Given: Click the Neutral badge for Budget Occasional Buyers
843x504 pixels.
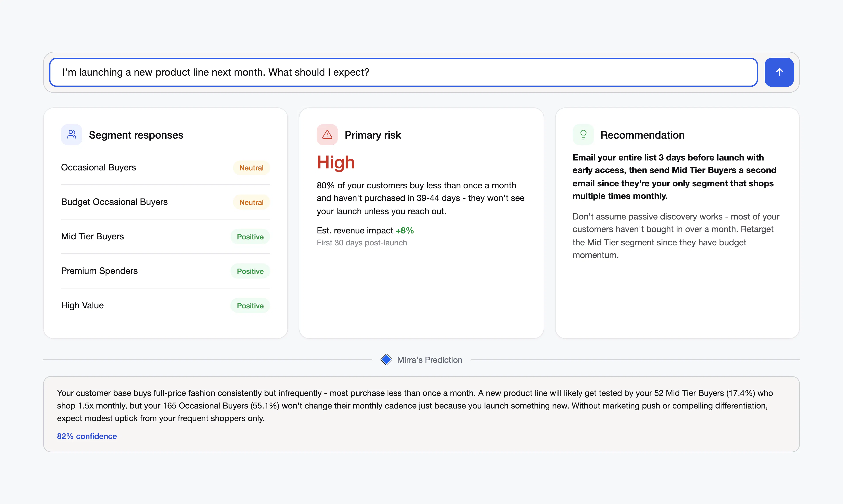Looking at the screenshot, I should click(252, 202).
